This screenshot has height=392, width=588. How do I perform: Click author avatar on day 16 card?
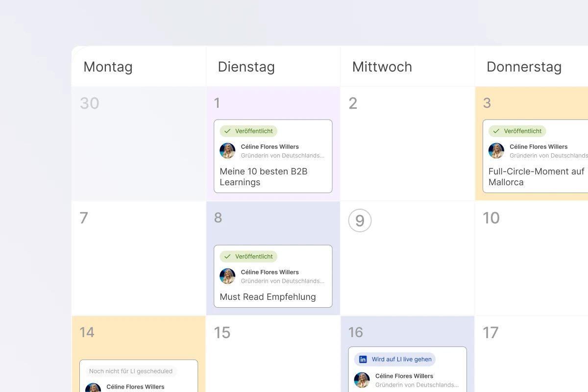(x=362, y=380)
